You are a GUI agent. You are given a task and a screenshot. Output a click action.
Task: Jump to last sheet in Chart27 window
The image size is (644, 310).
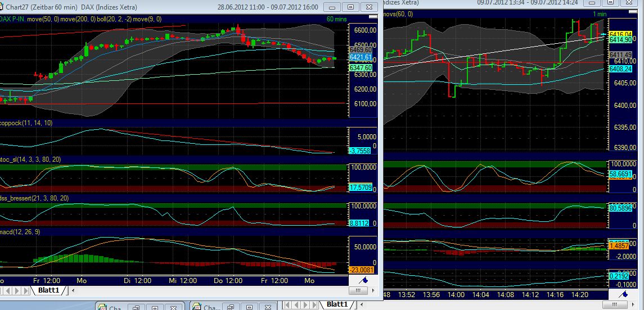(26, 290)
